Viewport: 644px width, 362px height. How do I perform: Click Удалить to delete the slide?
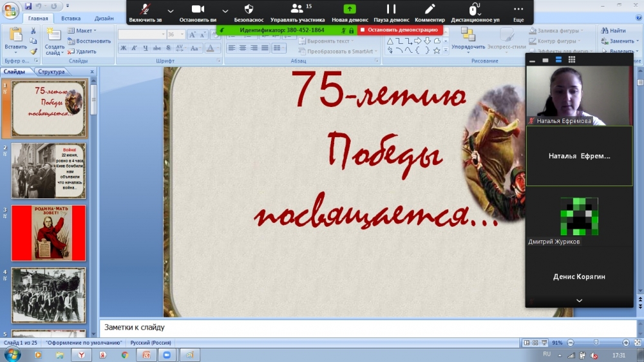[82, 52]
